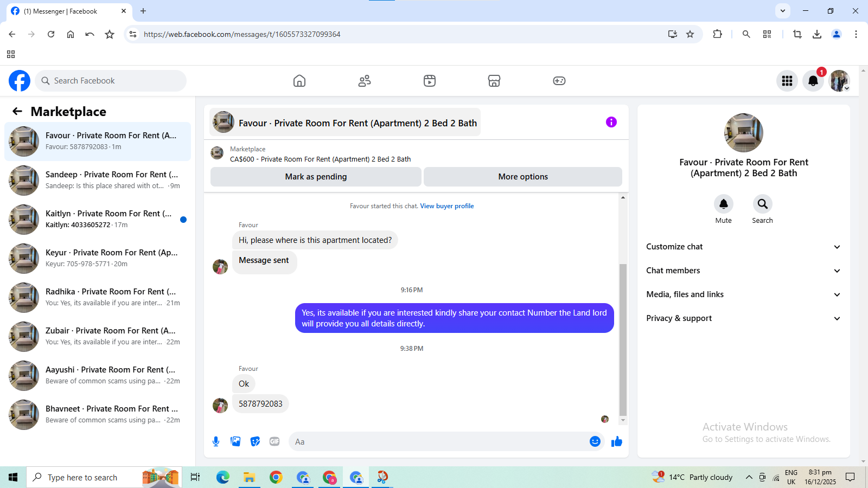Open account menu on profile picture

tap(839, 81)
